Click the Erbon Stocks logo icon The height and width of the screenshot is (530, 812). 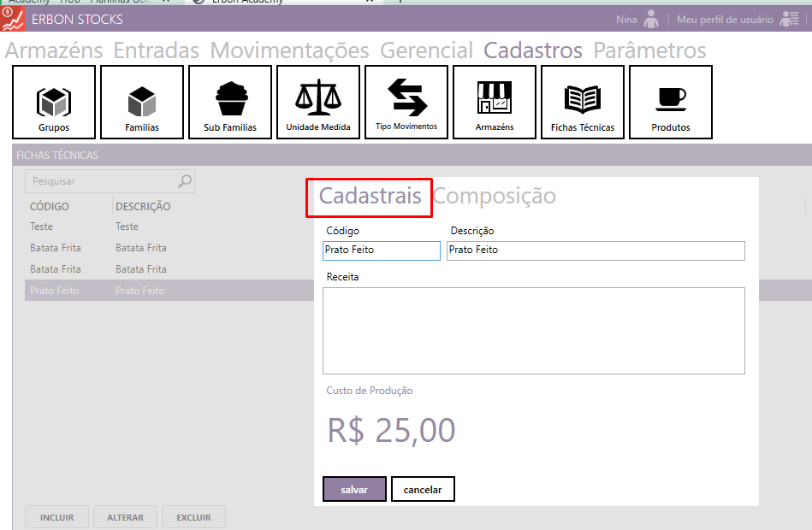click(x=12, y=19)
